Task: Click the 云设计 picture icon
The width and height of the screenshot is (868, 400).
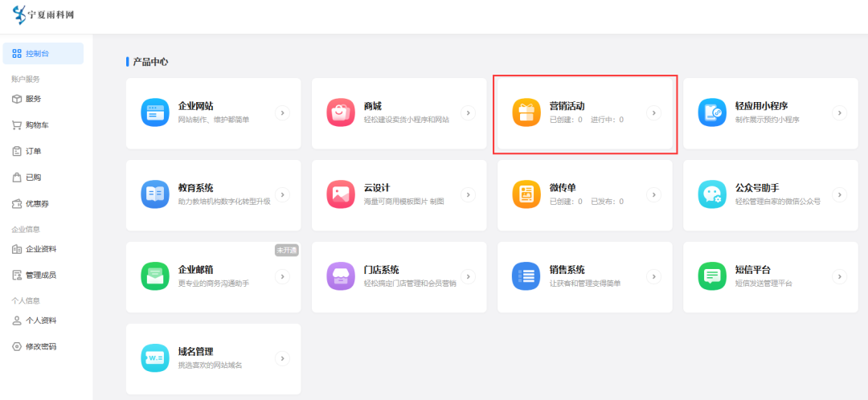Action: (341, 194)
